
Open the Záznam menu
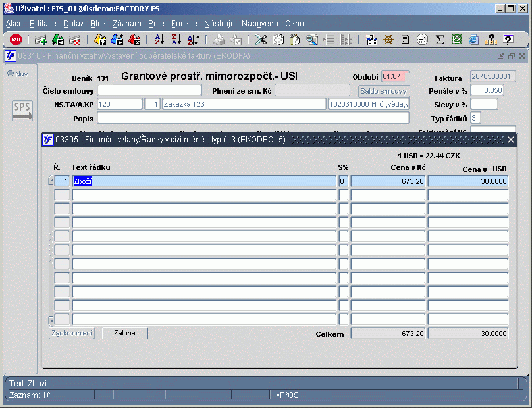point(127,24)
